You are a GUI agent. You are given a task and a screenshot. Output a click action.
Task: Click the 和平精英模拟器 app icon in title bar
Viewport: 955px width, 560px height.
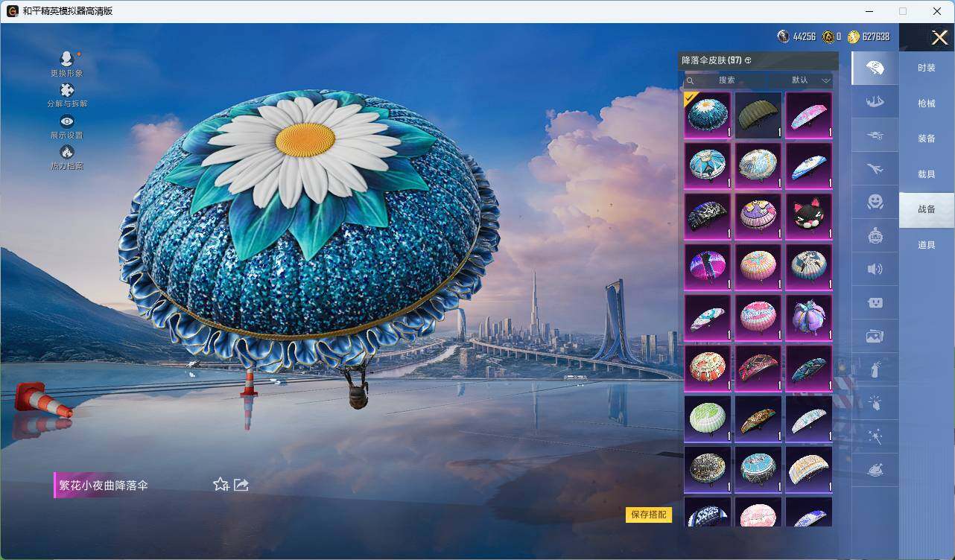pyautogui.click(x=12, y=11)
